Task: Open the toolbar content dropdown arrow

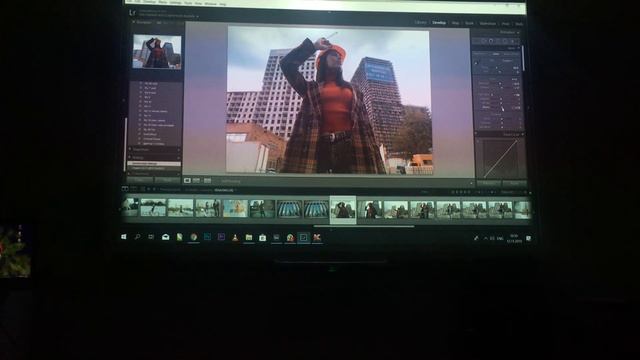Action: click(471, 183)
